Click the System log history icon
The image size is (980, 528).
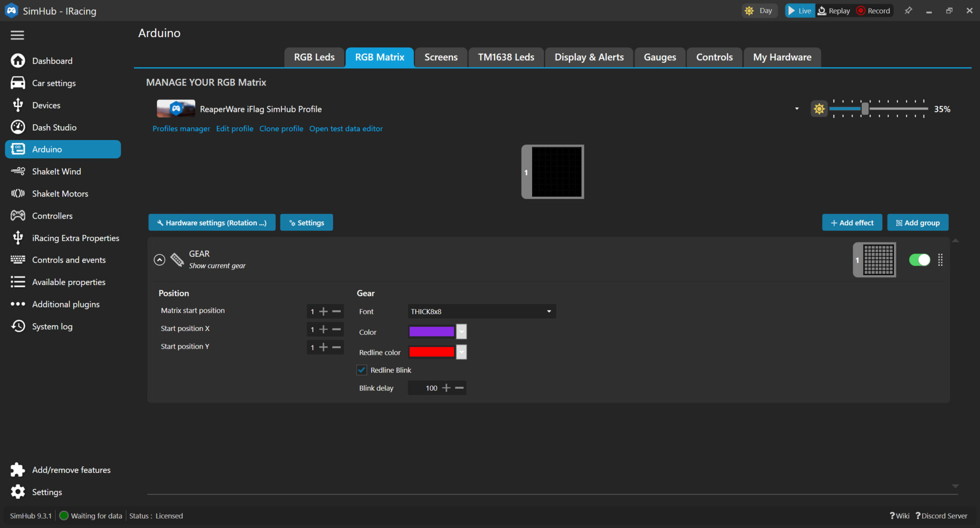tap(18, 326)
